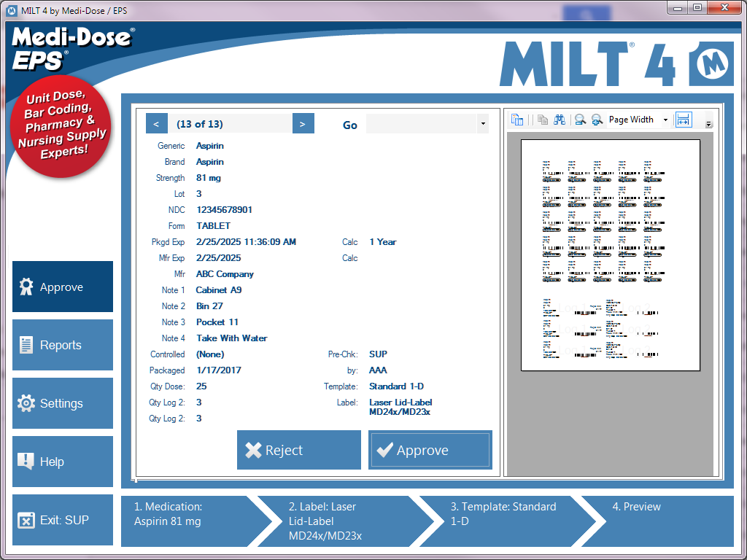Click the Help exclamation bubble icon
This screenshot has height=560, width=747.
(26, 461)
